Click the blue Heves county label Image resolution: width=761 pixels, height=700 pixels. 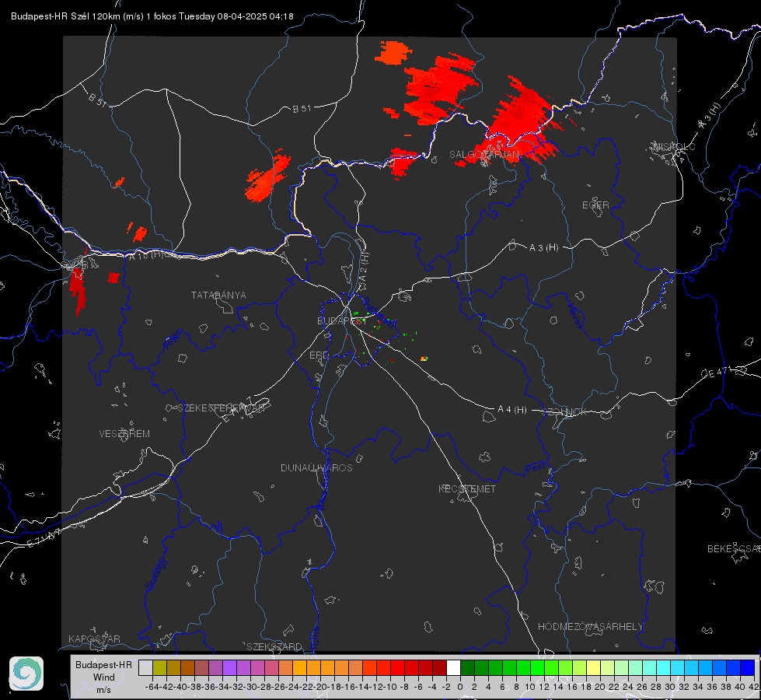[x=574, y=316]
